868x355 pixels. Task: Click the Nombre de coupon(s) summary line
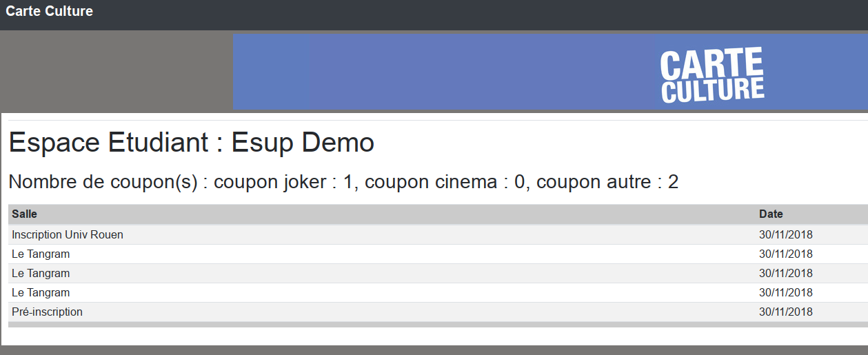coord(343,182)
